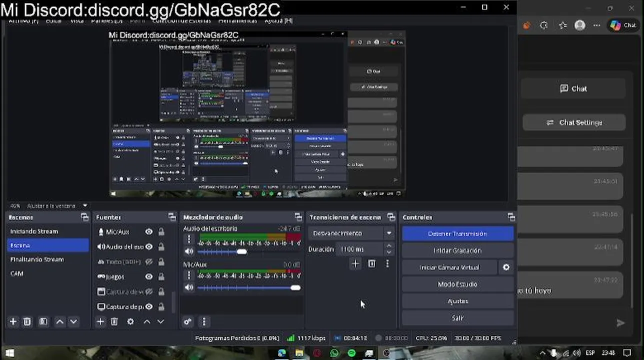The width and height of the screenshot is (644, 360).
Task: Open browser three-dot menu
Action: click(596, 25)
